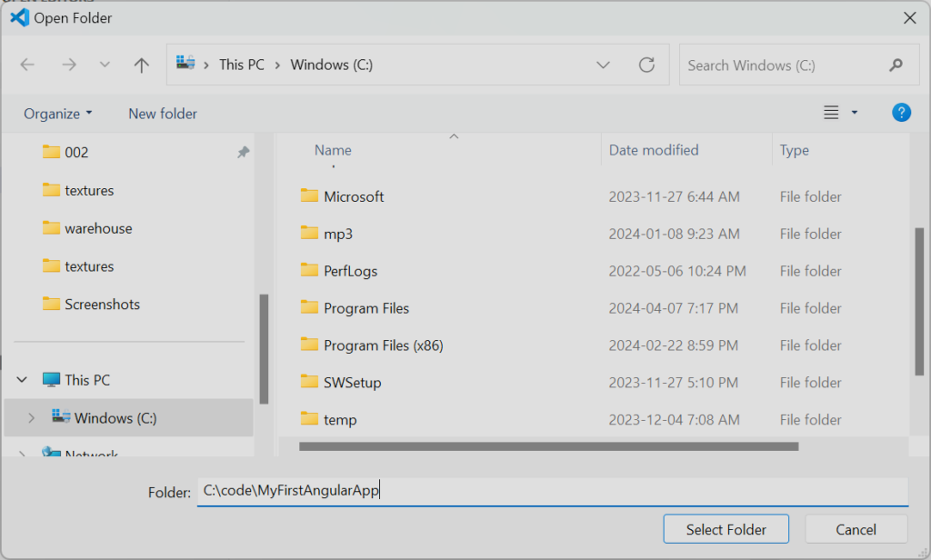Open the view options dropdown arrow
The height and width of the screenshot is (560, 931).
pyautogui.click(x=854, y=113)
